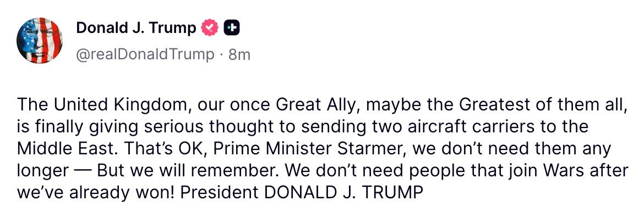Open the @realDonaldTrump handle link

(145, 54)
